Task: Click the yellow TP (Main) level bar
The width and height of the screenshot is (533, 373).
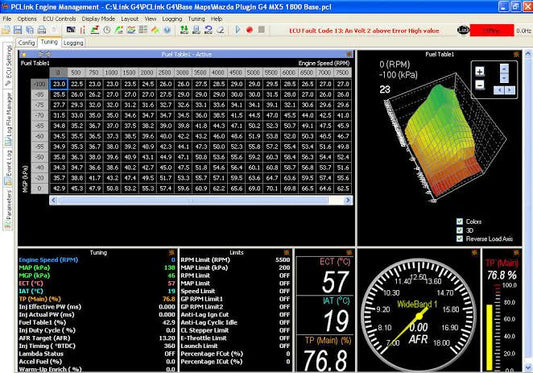Action: (489, 337)
